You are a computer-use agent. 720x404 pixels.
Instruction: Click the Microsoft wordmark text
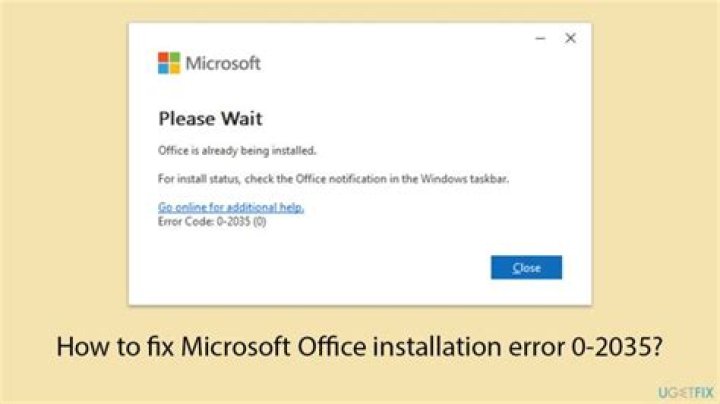click(x=223, y=63)
